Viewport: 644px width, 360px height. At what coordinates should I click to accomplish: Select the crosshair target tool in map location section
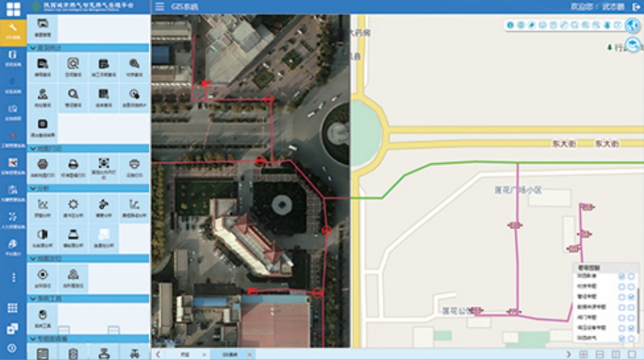[x=43, y=278]
